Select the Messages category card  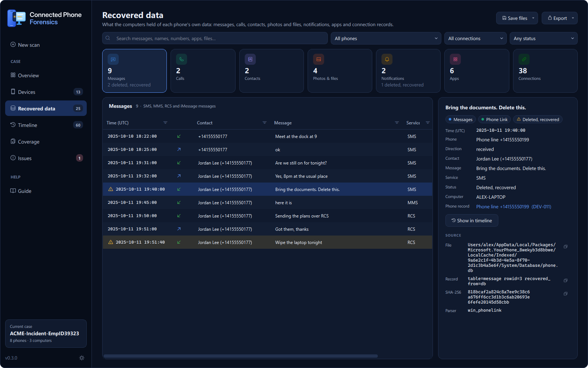click(x=135, y=71)
